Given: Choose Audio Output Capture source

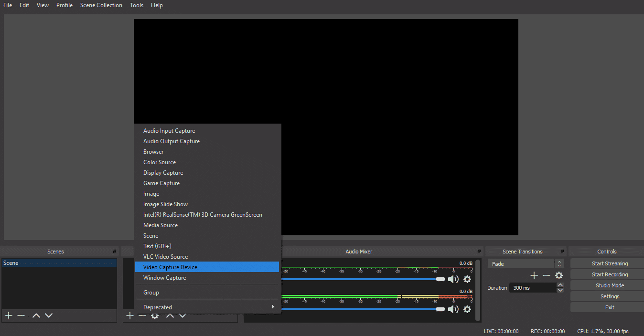Looking at the screenshot, I should [x=206, y=141].
